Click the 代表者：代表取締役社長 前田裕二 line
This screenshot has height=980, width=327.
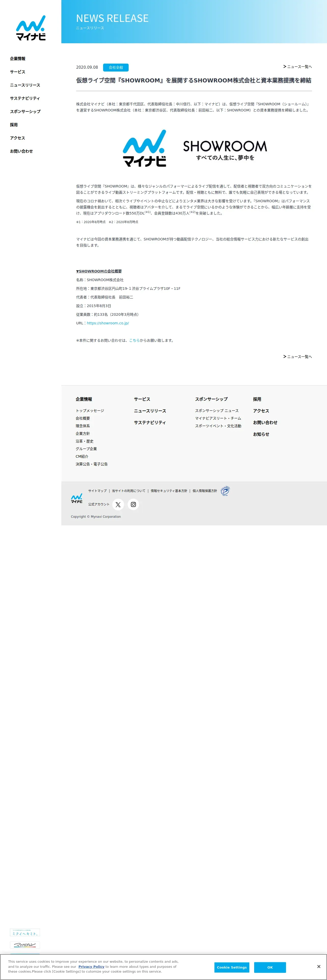pos(105,297)
